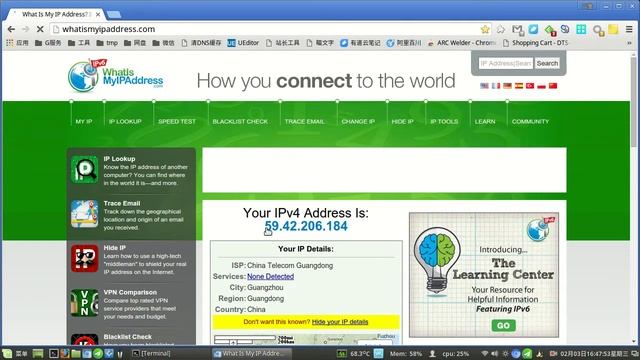Click the IP Lookup sidebar heading
The image size is (640, 360).
119,159
